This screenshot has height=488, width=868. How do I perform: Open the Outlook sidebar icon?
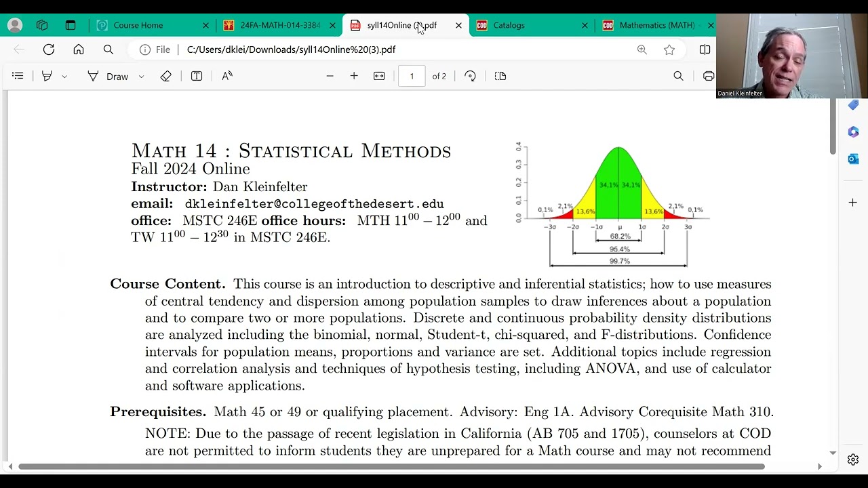[x=853, y=159]
